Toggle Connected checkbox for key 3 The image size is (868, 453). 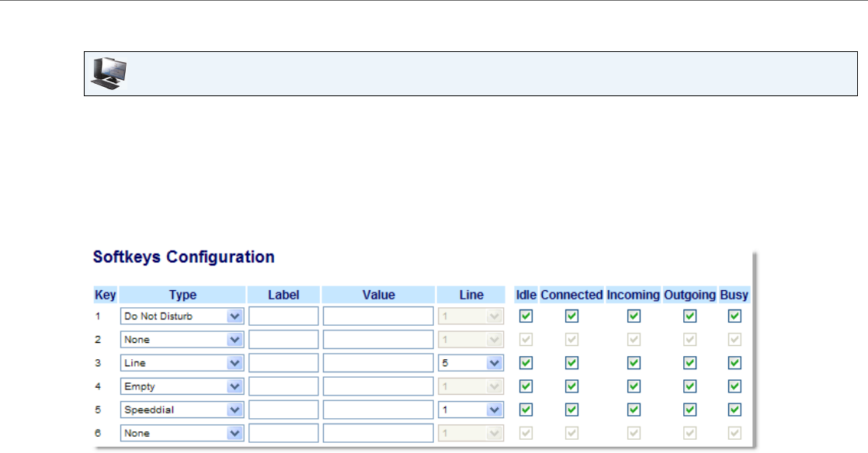point(571,363)
